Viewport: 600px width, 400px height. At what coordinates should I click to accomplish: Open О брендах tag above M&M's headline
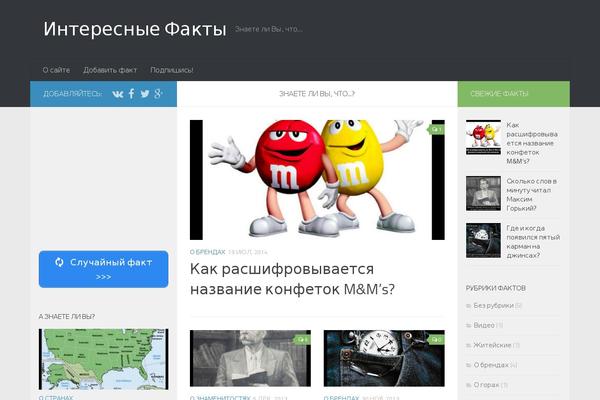[207, 252]
